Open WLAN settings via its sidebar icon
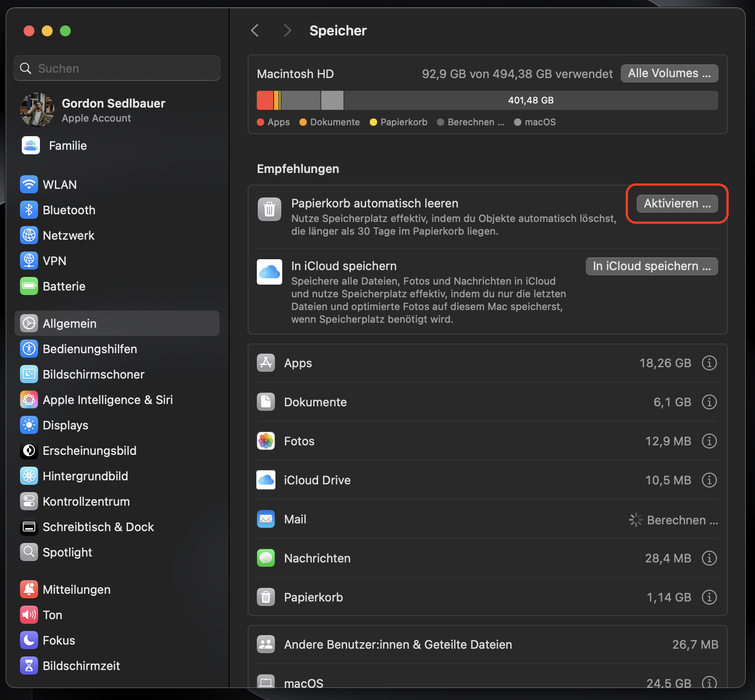 pyautogui.click(x=29, y=184)
